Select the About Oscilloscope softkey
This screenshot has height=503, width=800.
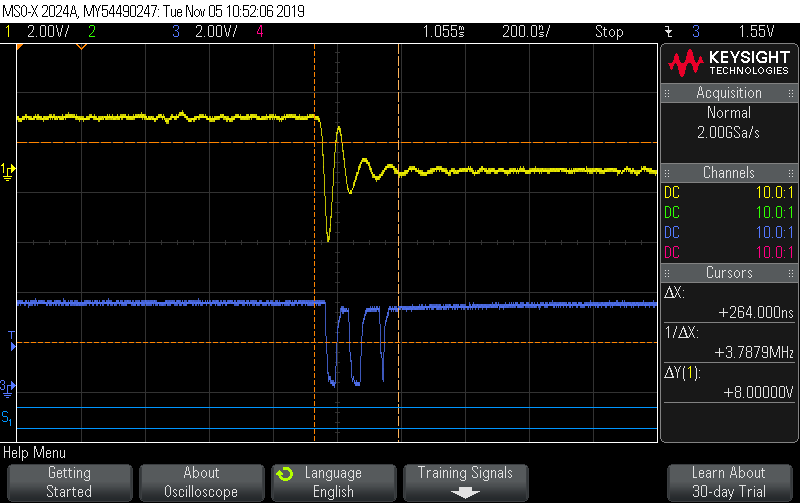[x=201, y=482]
